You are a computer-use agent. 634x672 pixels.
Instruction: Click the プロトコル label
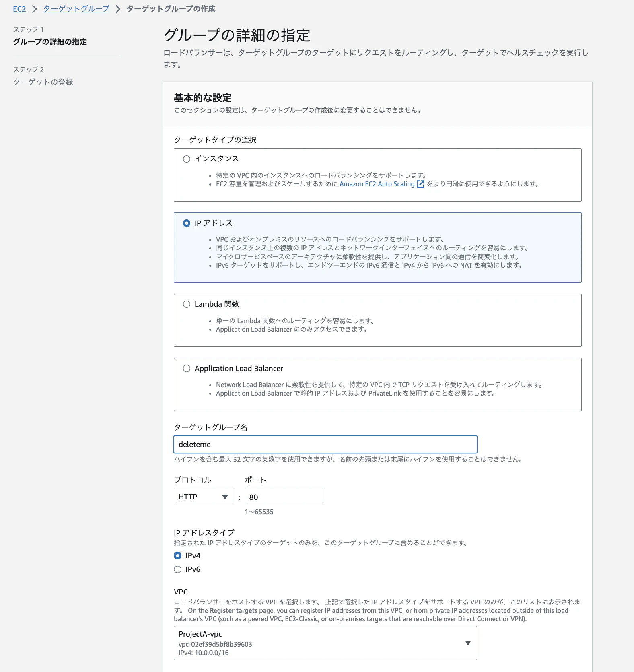[x=192, y=480]
